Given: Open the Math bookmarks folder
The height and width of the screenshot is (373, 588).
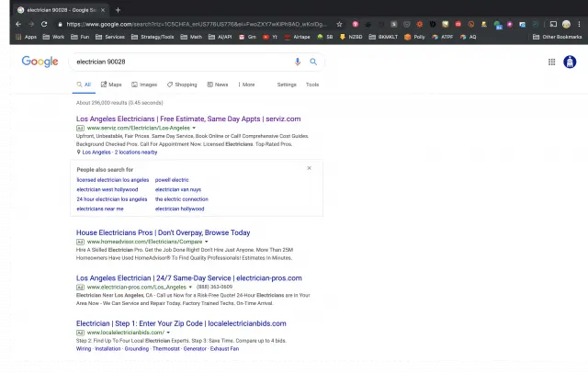Looking at the screenshot, I should coord(192,37).
